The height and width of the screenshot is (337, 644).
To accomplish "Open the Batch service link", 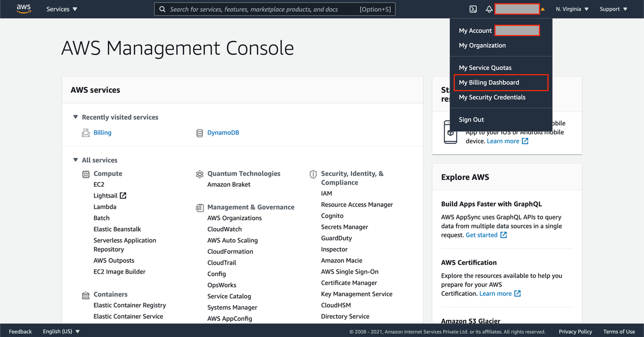I will (101, 218).
